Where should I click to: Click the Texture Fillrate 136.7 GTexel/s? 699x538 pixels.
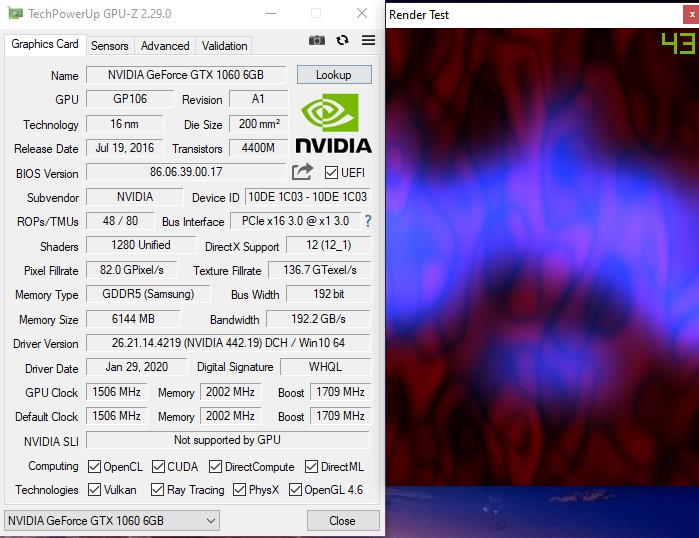(320, 270)
